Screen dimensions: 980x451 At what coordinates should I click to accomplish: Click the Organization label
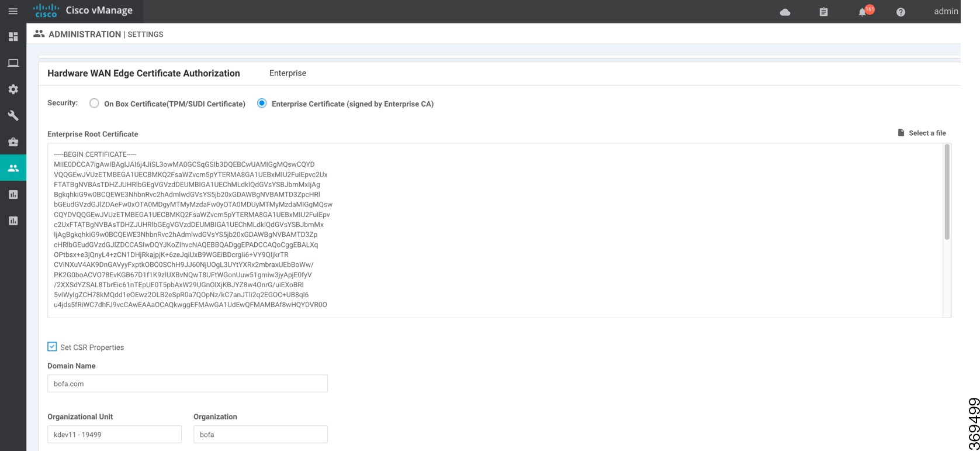(215, 416)
